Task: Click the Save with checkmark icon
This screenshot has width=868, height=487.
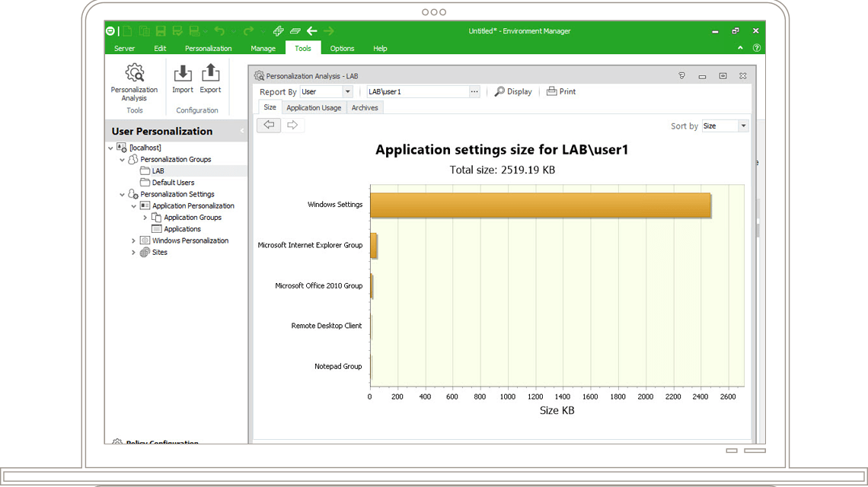Action: pos(177,31)
